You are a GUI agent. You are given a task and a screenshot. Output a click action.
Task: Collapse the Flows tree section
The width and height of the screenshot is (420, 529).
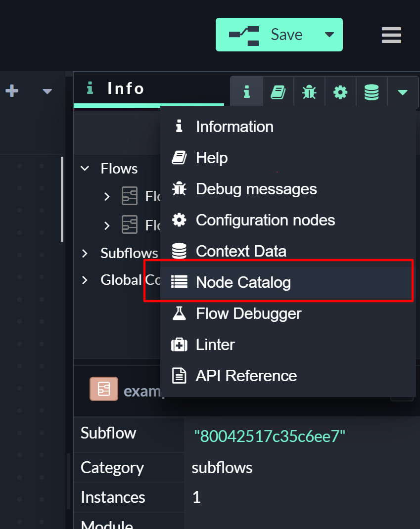[85, 169]
